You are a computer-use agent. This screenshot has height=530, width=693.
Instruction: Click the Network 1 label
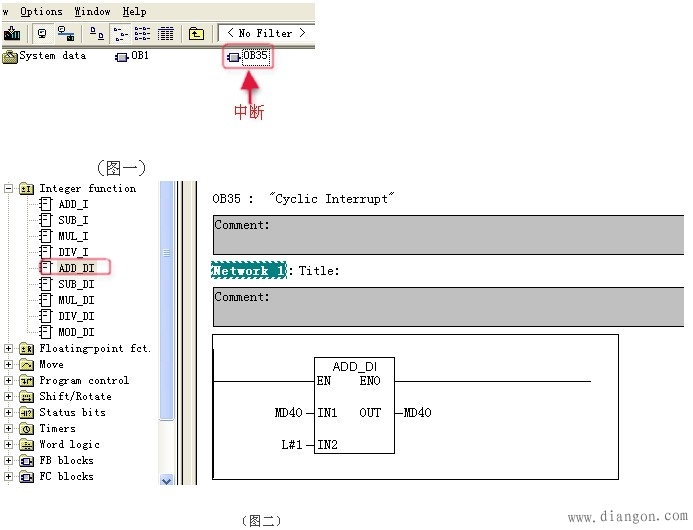click(x=248, y=271)
